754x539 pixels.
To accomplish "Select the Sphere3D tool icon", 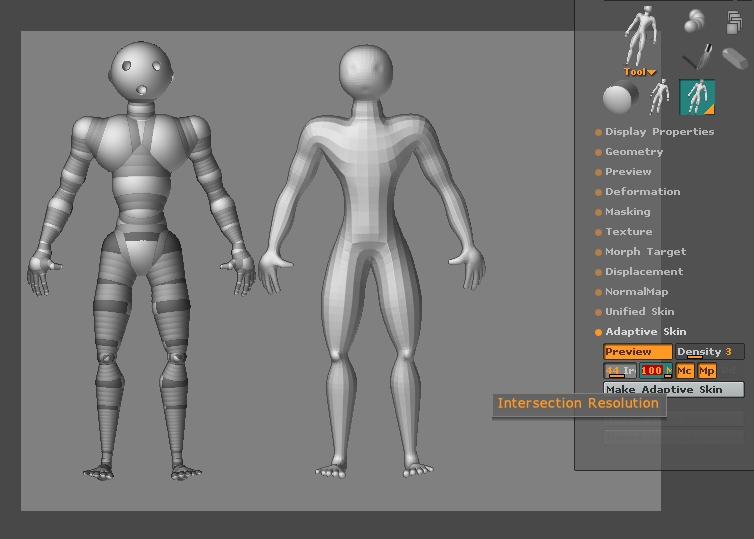I will [620, 97].
